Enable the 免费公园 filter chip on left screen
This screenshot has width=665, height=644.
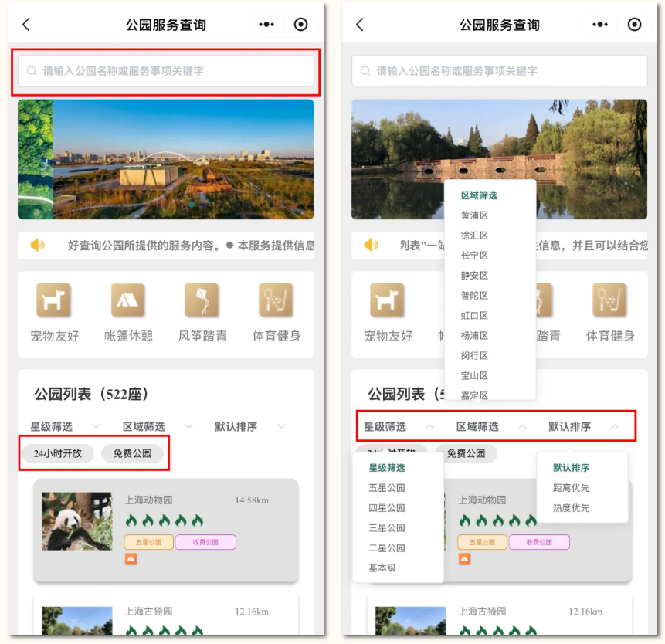click(132, 453)
